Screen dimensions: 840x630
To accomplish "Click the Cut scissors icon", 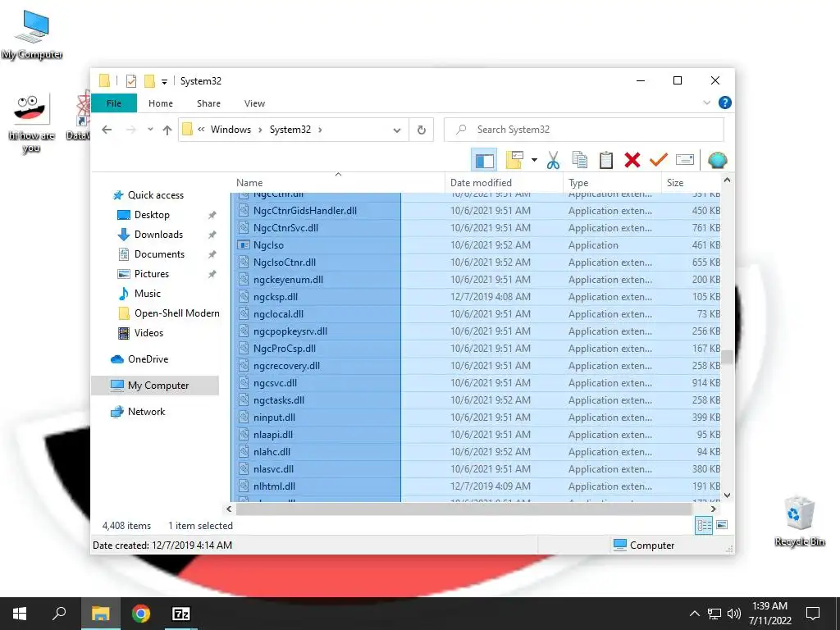I will click(554, 160).
